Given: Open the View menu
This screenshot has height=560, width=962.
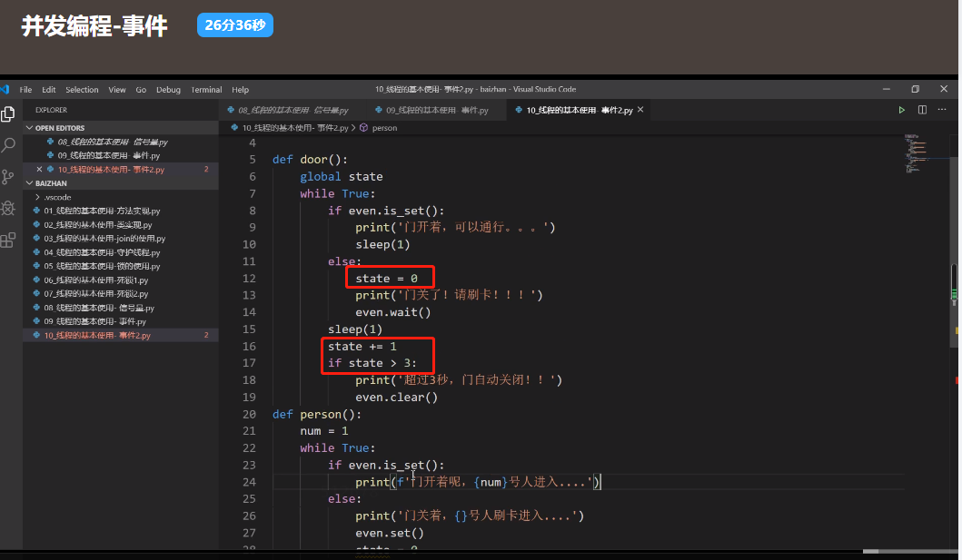Looking at the screenshot, I should click(116, 90).
